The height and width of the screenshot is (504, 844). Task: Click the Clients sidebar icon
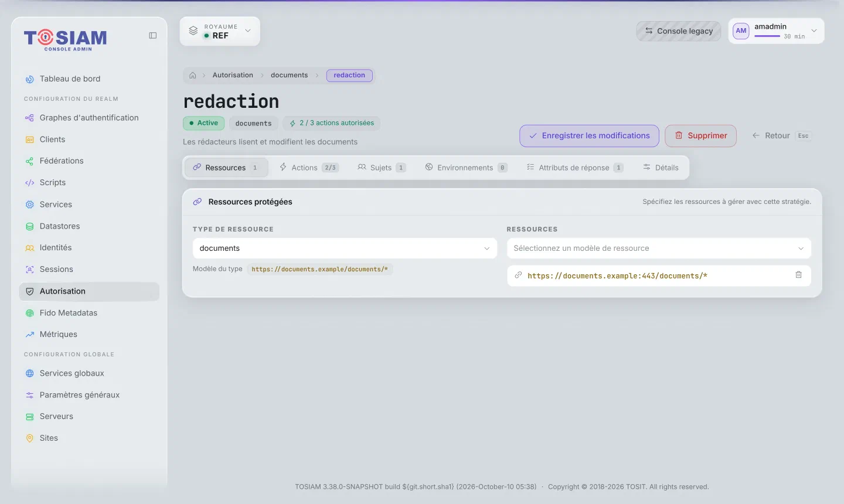[30, 139]
